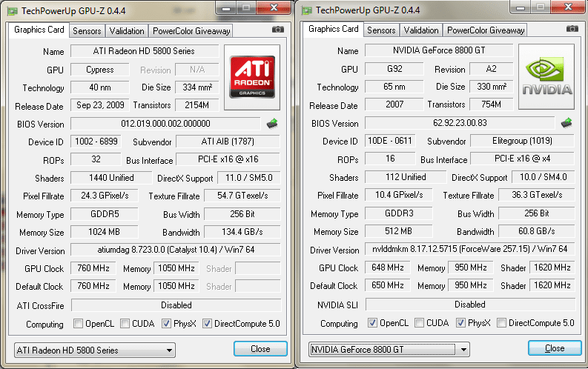
Task: Click the camera screenshot icon in the ATI window
Action: coord(278,29)
